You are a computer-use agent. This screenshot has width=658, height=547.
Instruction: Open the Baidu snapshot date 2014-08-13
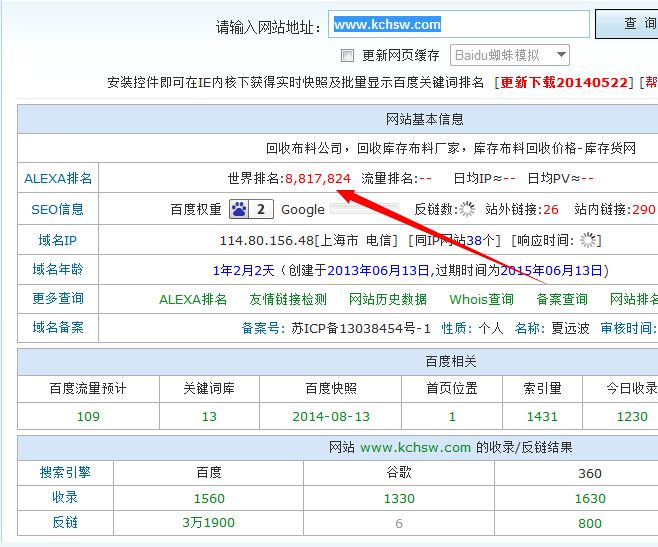[331, 417]
